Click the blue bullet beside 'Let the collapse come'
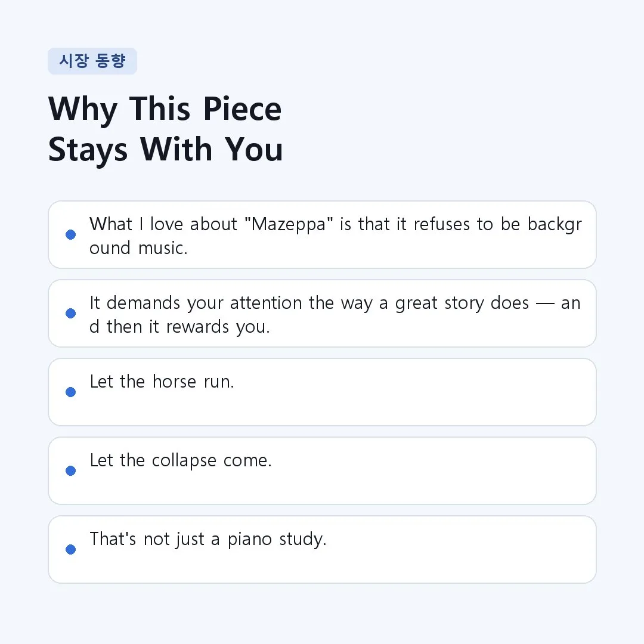This screenshot has width=644, height=644. pos(70,470)
